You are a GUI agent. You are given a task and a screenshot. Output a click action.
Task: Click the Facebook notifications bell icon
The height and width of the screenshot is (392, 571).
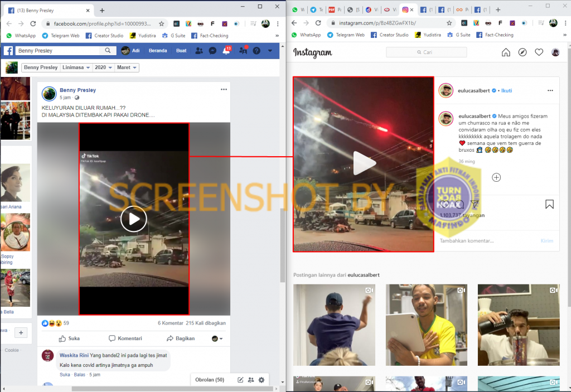coord(226,51)
